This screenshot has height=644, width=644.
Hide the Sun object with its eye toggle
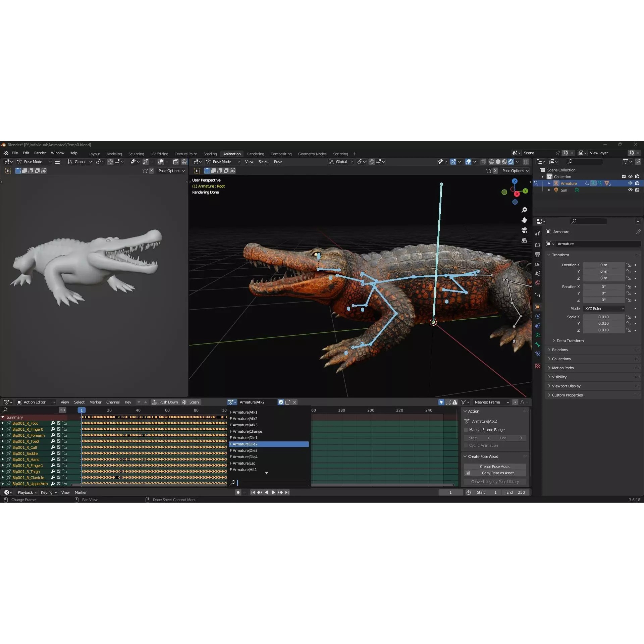click(x=630, y=190)
